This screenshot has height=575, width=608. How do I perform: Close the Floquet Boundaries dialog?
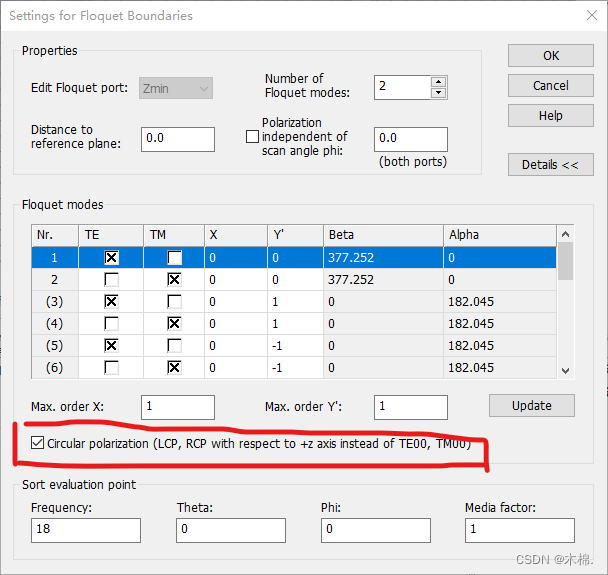point(592,15)
